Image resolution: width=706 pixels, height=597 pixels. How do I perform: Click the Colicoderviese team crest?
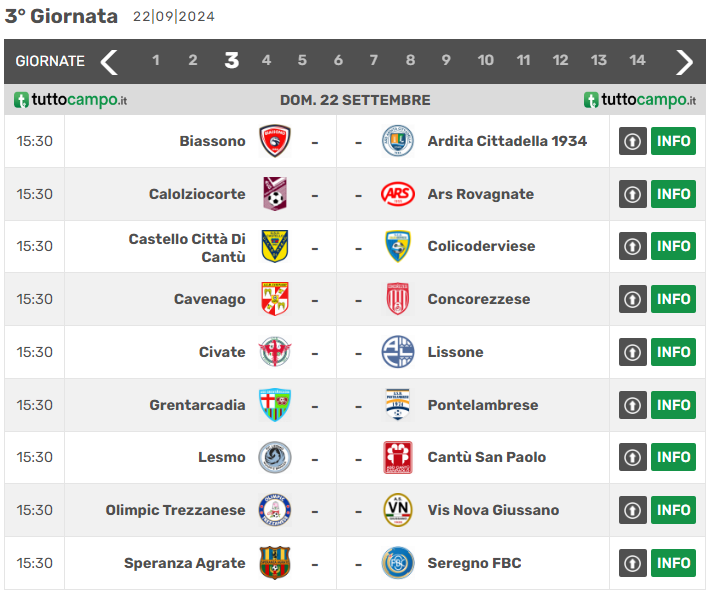coord(397,246)
